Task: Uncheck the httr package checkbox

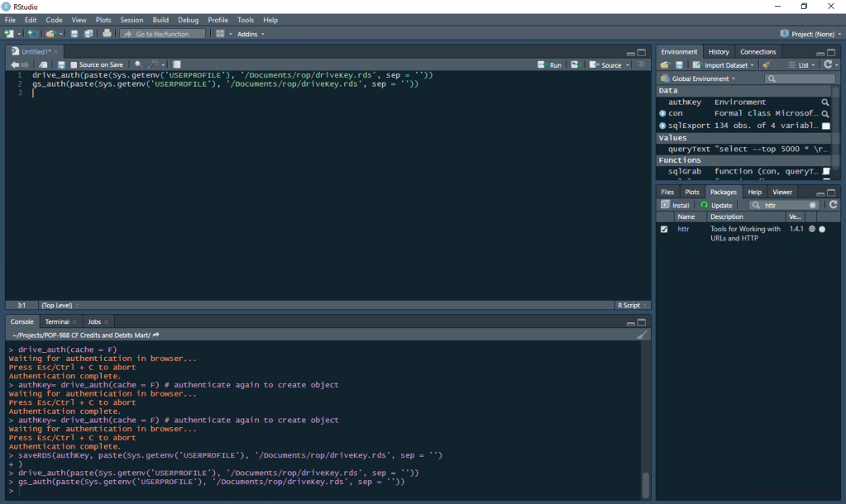Action: [x=664, y=229]
